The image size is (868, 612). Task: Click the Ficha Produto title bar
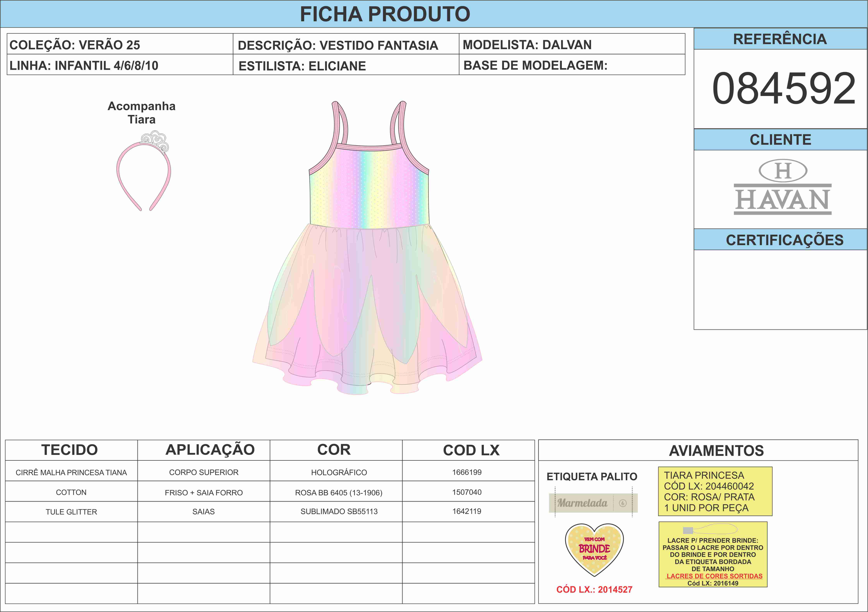pyautogui.click(x=385, y=14)
